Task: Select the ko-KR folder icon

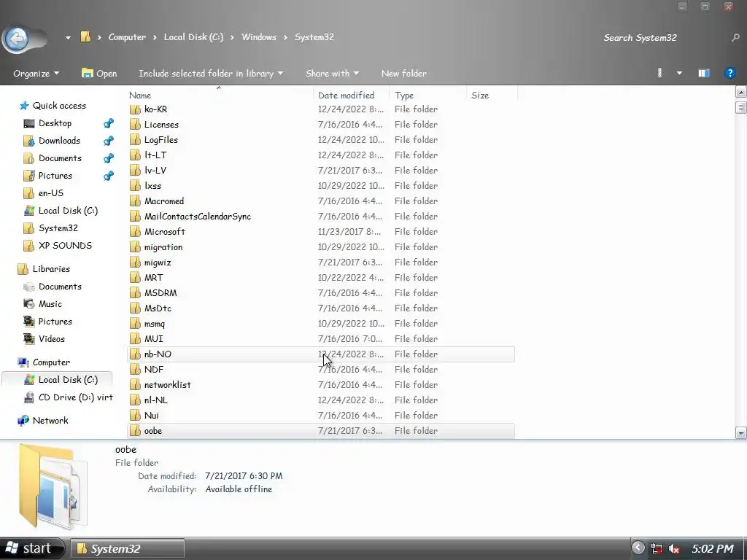Action: click(135, 109)
